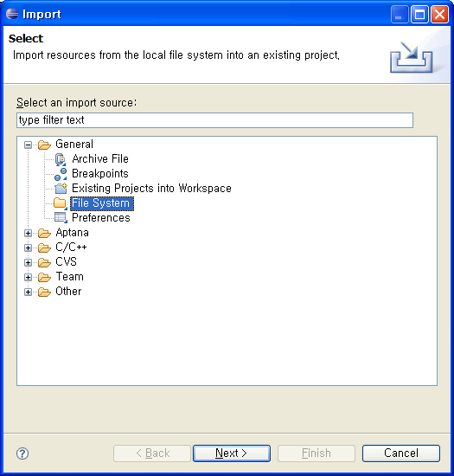Focus the type filter text field
Screen dimensions: 454x476
214,120
